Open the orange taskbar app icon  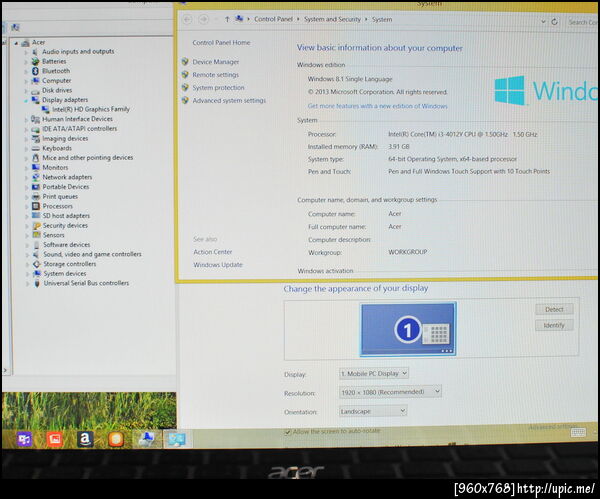pyautogui.click(x=116, y=439)
